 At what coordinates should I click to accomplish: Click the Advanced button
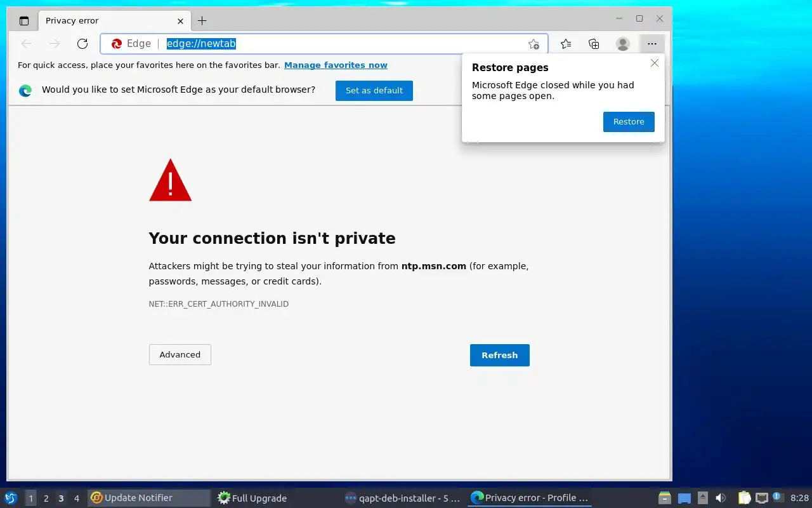(180, 354)
